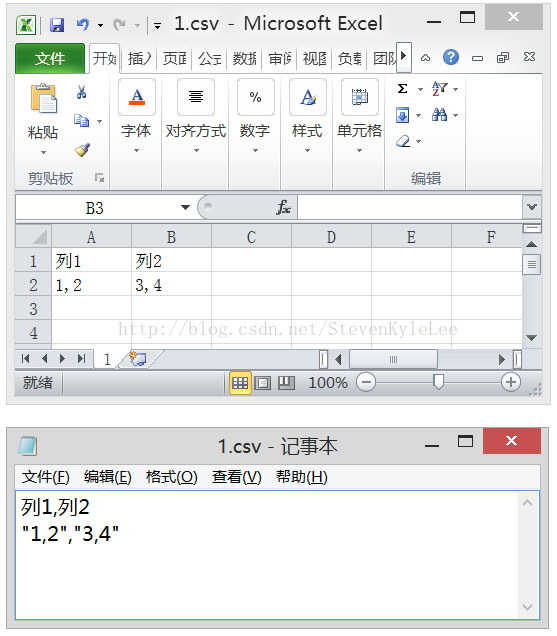Switch to Page Layout view icon
The image size is (557, 636).
(x=262, y=382)
